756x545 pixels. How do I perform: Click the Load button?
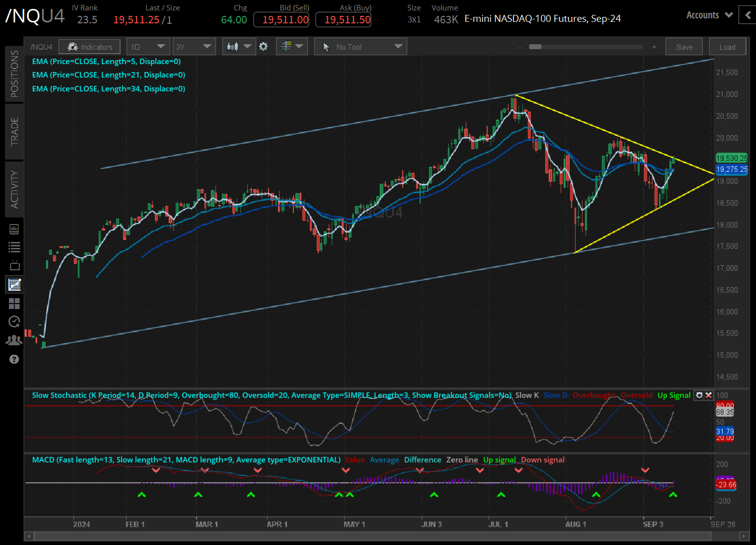point(727,46)
